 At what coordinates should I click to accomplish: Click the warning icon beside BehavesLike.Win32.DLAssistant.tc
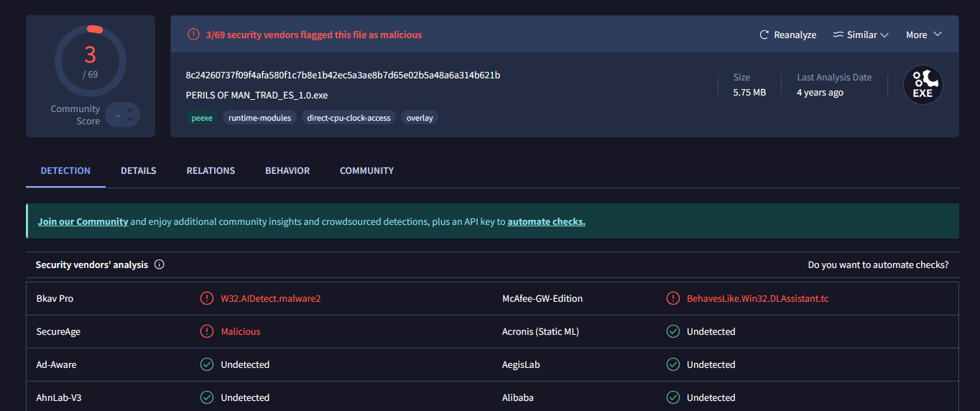pos(673,298)
